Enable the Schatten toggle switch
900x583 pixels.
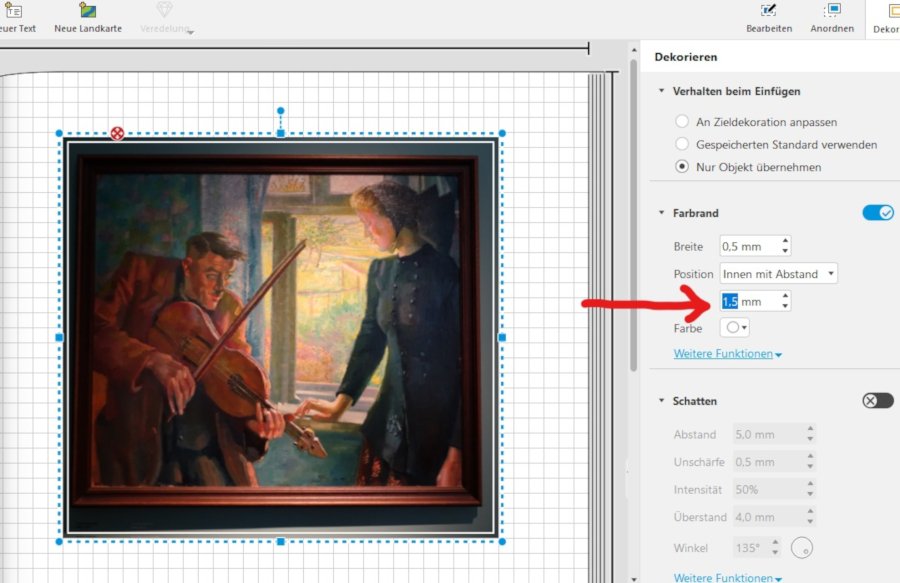point(877,401)
